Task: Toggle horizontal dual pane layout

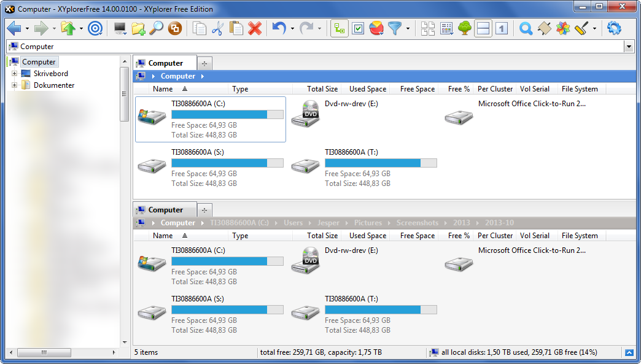Action: [483, 28]
